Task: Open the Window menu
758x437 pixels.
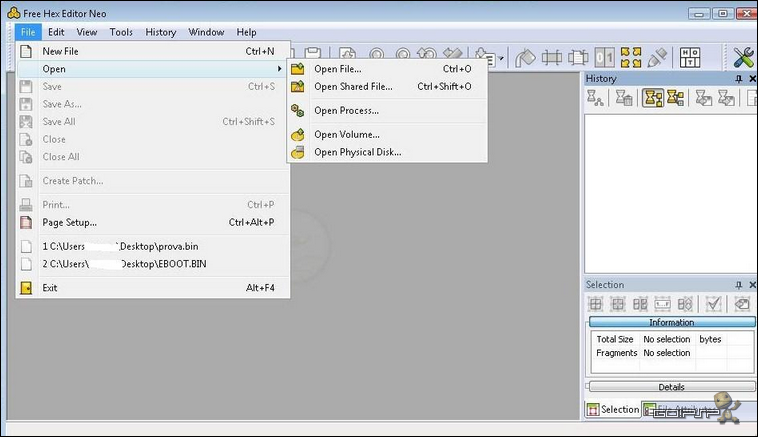Action: [x=206, y=32]
